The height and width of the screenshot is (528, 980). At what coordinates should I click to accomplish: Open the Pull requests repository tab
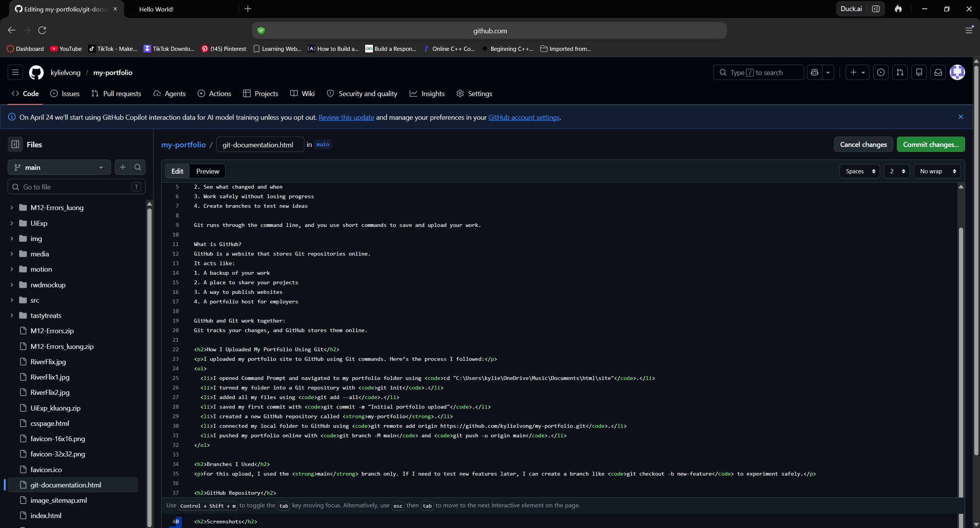coord(116,93)
